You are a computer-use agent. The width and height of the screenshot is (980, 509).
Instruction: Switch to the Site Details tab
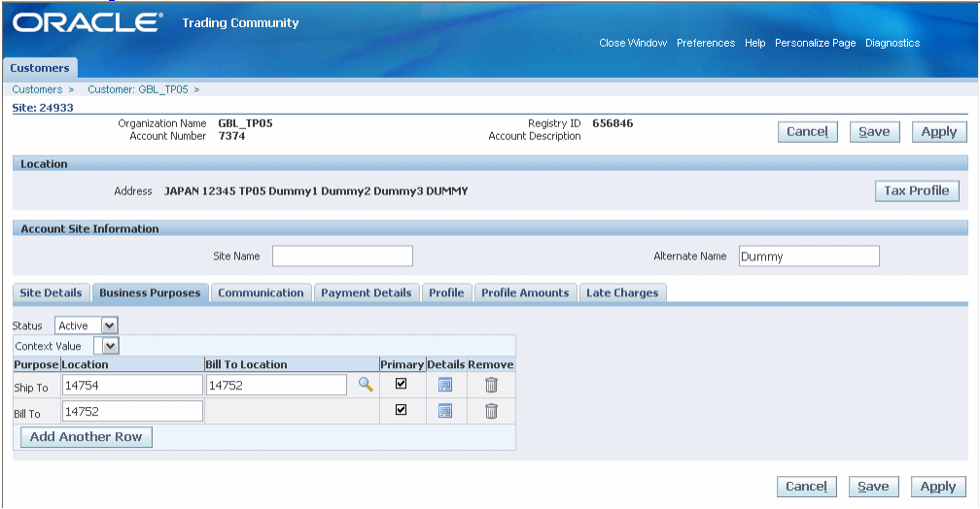(x=51, y=293)
